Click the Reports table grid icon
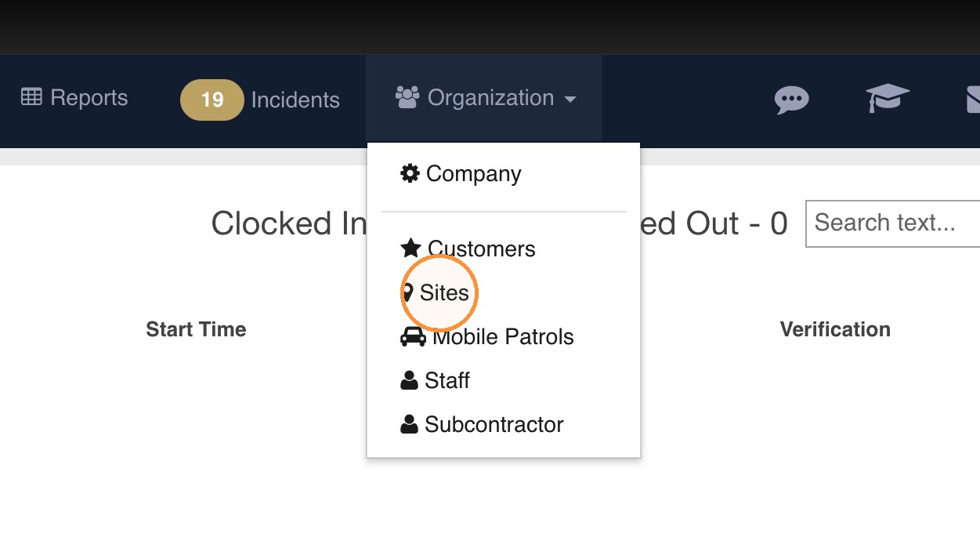Image resolution: width=980 pixels, height=548 pixels. pyautogui.click(x=31, y=97)
